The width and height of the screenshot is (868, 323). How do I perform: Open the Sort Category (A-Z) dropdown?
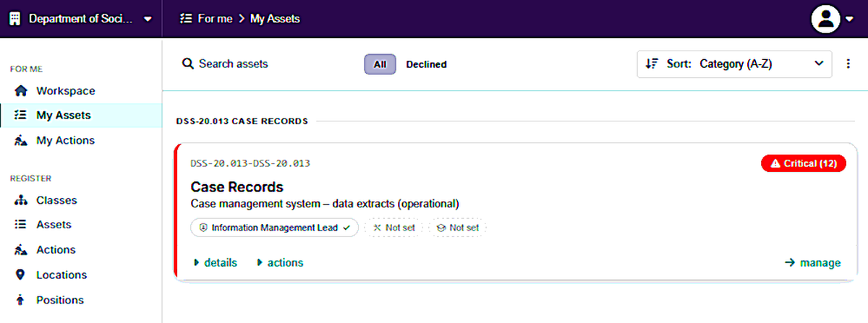tap(734, 64)
